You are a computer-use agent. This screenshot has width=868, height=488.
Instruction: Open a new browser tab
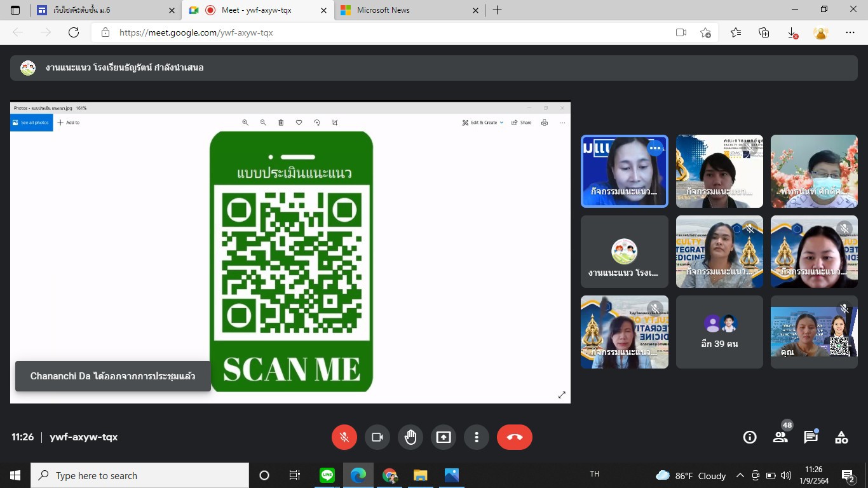click(x=497, y=10)
